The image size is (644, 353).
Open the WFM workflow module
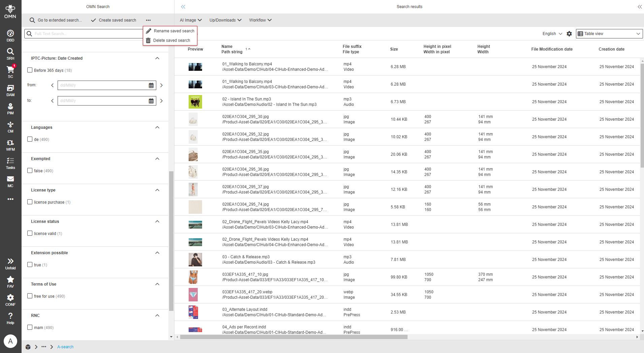[10, 145]
